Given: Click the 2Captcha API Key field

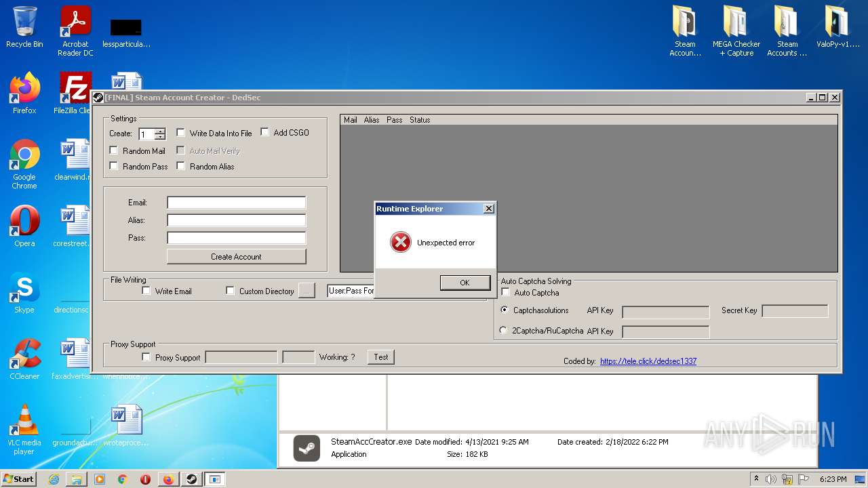Looking at the screenshot, I should (666, 331).
